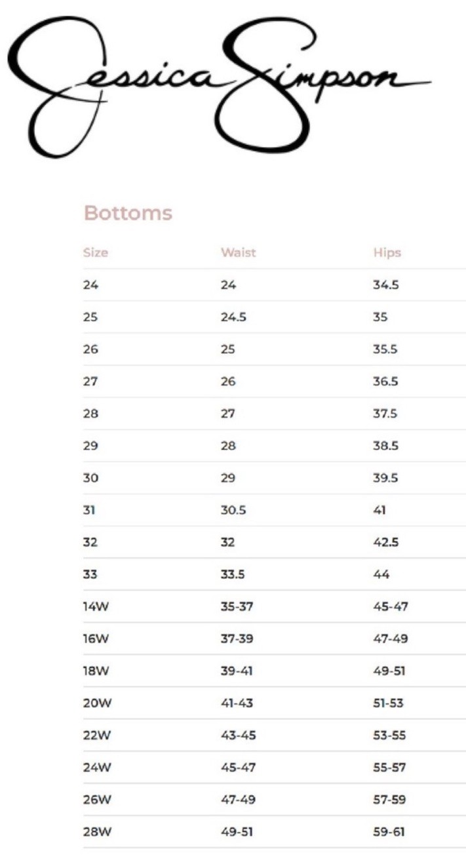Select the Hips column header
466x868 pixels.
pos(387,252)
